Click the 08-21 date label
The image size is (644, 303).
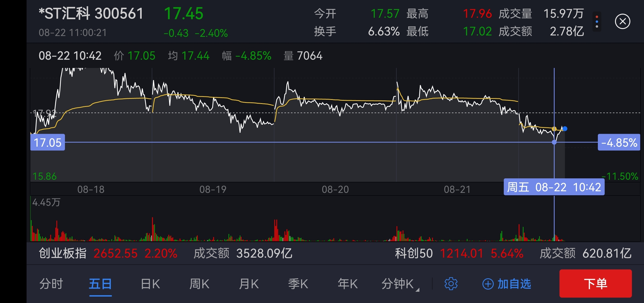[x=457, y=189]
